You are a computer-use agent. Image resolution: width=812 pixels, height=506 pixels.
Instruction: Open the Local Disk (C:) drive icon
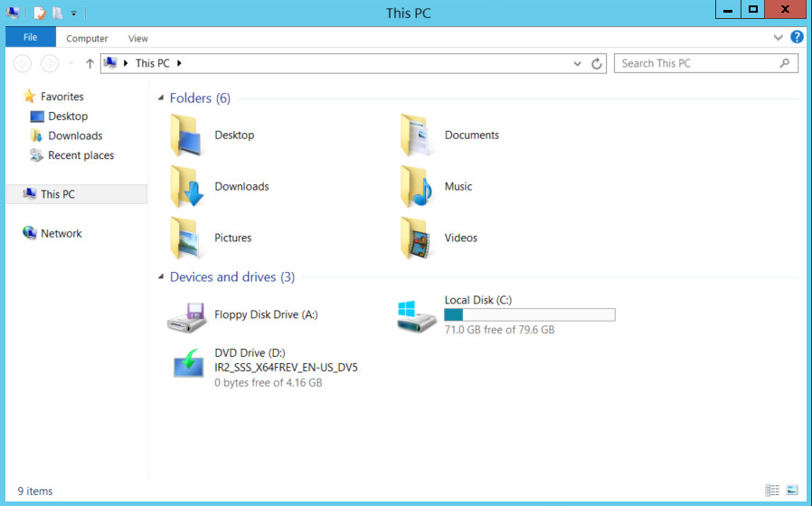[417, 315]
